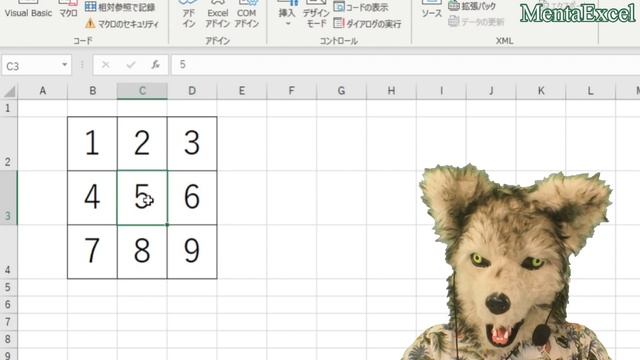This screenshot has width=640, height=360.
Task: Select column L header
Action: point(591,91)
